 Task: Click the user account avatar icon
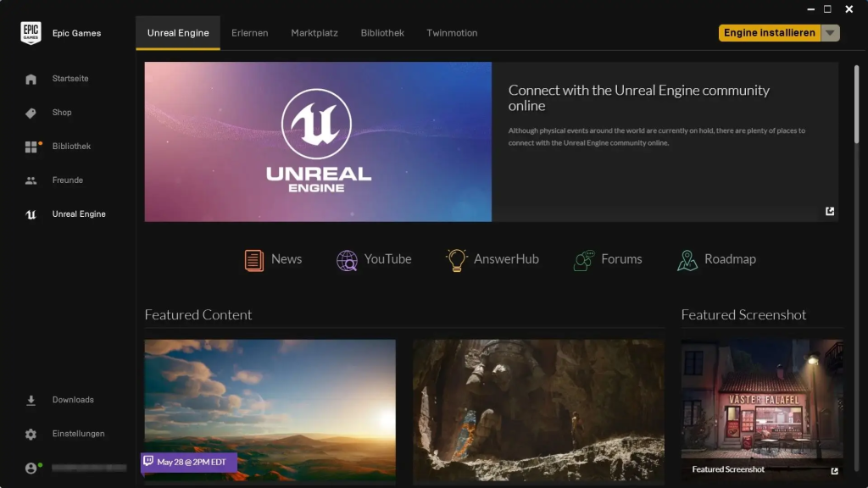point(31,468)
